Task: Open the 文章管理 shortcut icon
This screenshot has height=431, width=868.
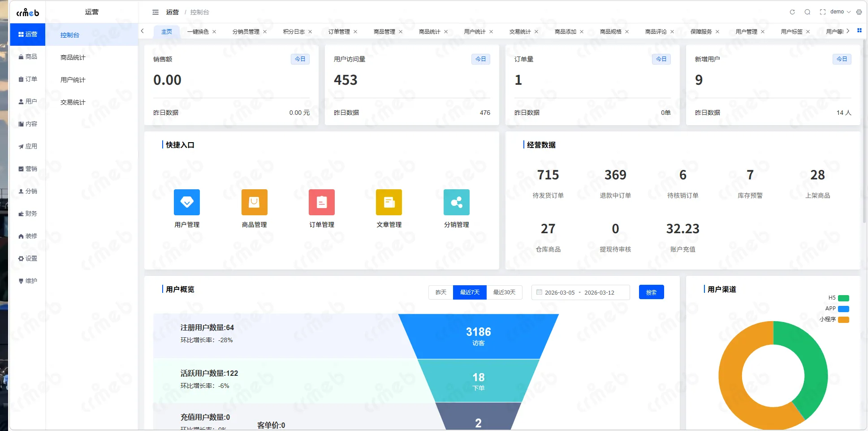Action: tap(389, 202)
